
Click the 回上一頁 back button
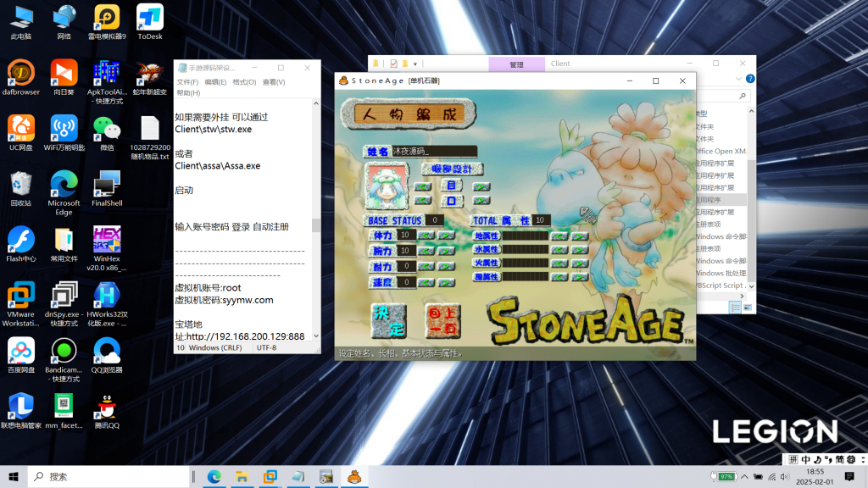pyautogui.click(x=443, y=320)
